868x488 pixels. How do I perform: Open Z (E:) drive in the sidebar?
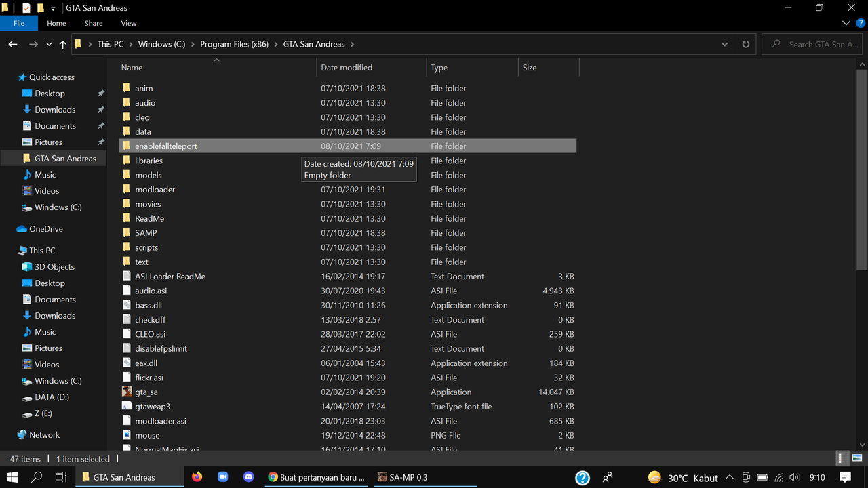pyautogui.click(x=43, y=413)
